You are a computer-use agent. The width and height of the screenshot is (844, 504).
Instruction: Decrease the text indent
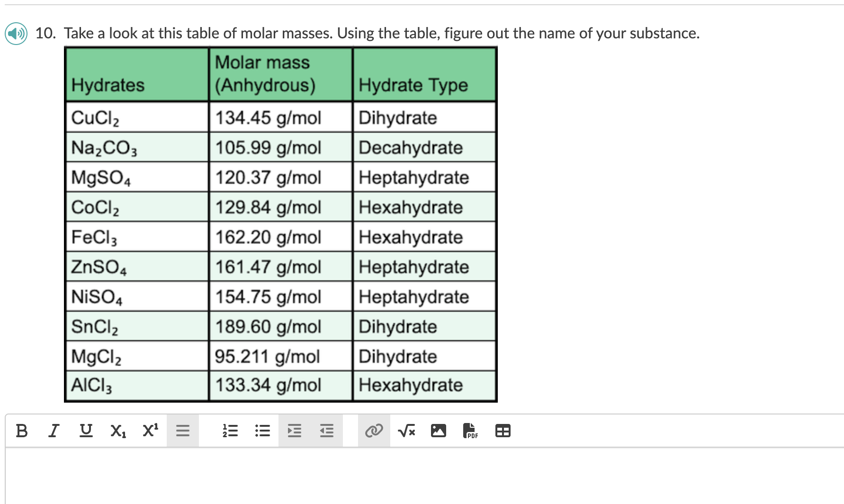(326, 430)
